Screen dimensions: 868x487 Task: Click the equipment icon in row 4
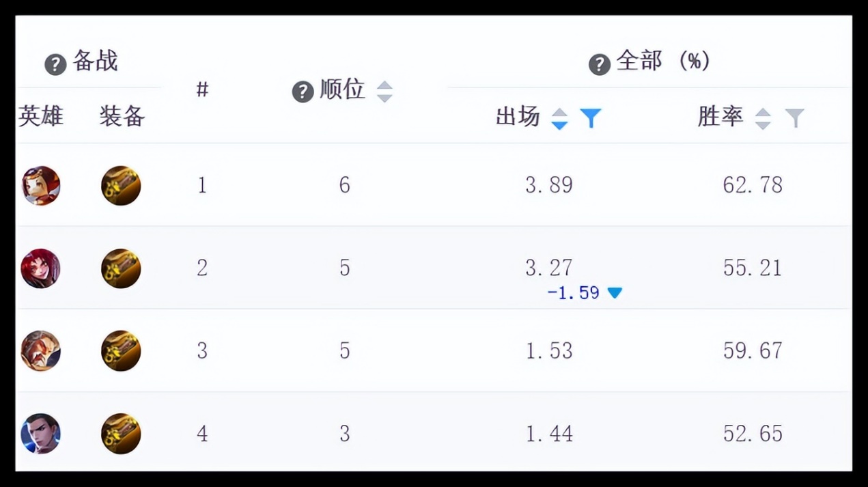[x=121, y=434]
